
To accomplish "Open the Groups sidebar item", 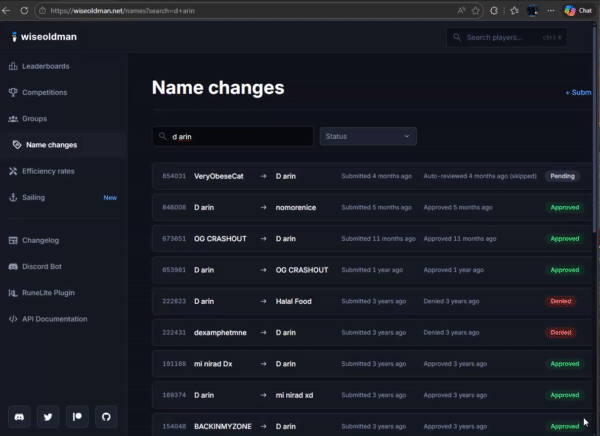I will coord(34,118).
